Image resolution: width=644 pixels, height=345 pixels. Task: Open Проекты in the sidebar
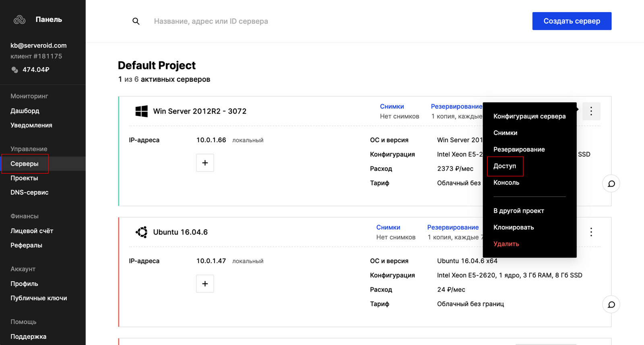click(24, 178)
